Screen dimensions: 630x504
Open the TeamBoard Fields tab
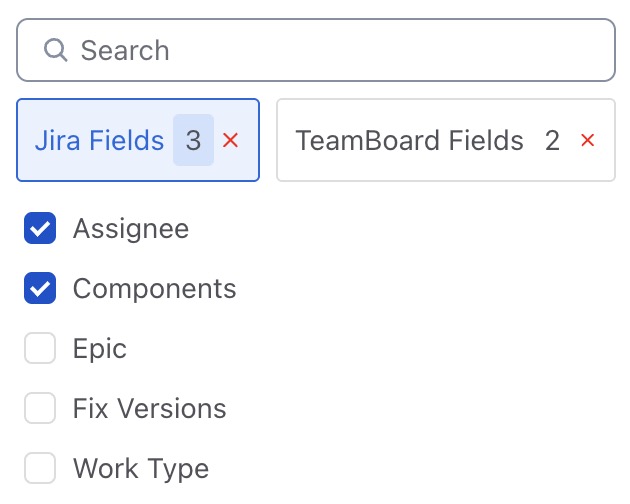[x=409, y=140]
